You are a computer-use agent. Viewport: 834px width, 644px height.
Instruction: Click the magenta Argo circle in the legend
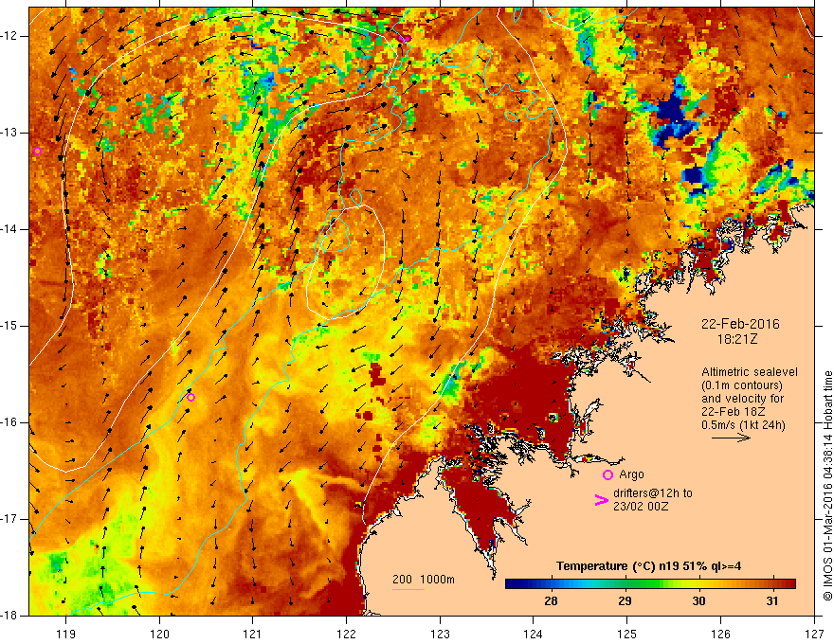point(607,474)
